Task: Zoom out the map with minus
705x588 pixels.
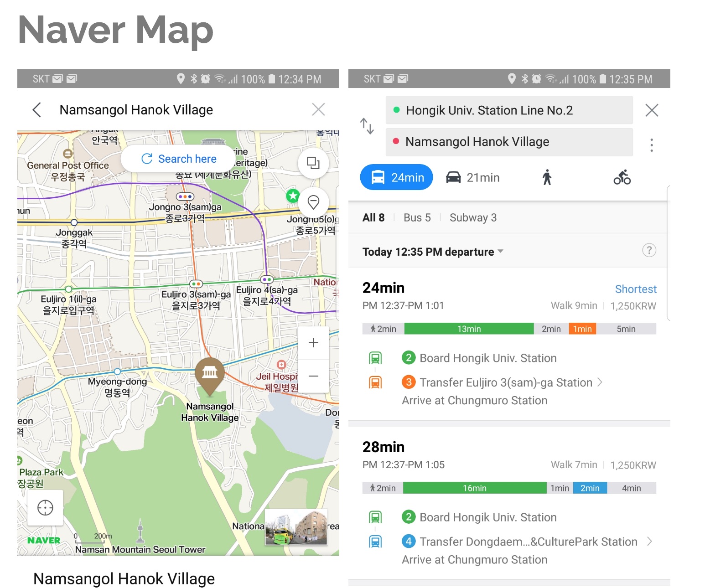Action: point(313,376)
